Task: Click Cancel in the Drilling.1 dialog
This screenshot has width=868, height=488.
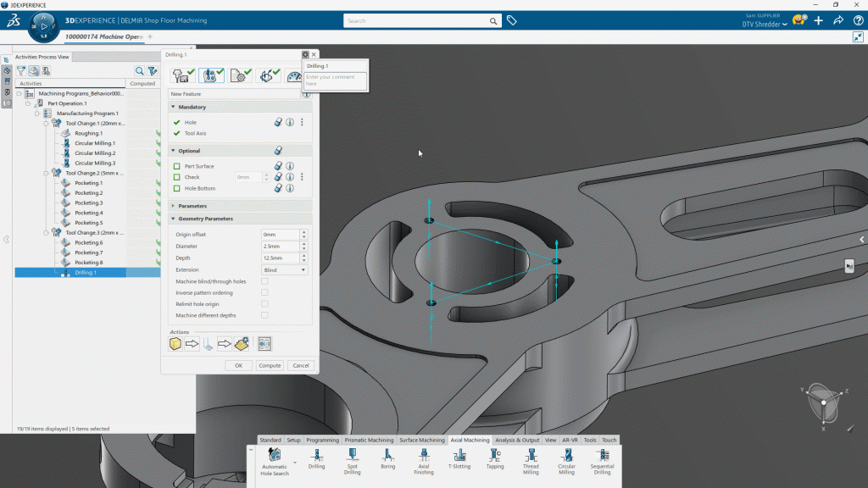Action: (x=300, y=365)
